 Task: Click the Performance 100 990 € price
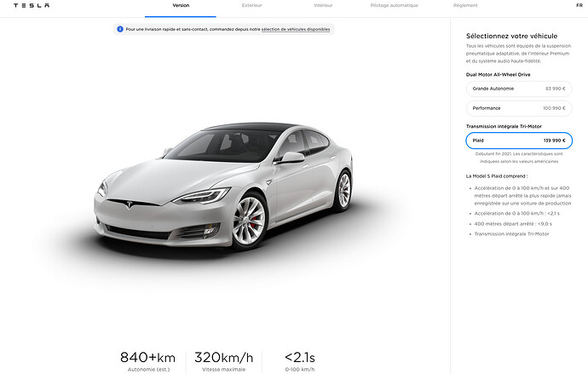click(554, 108)
